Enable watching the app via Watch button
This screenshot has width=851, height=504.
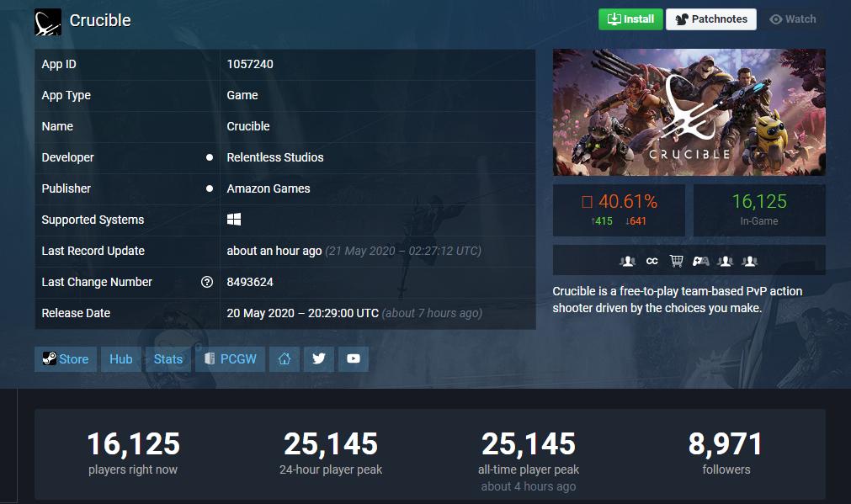(792, 19)
